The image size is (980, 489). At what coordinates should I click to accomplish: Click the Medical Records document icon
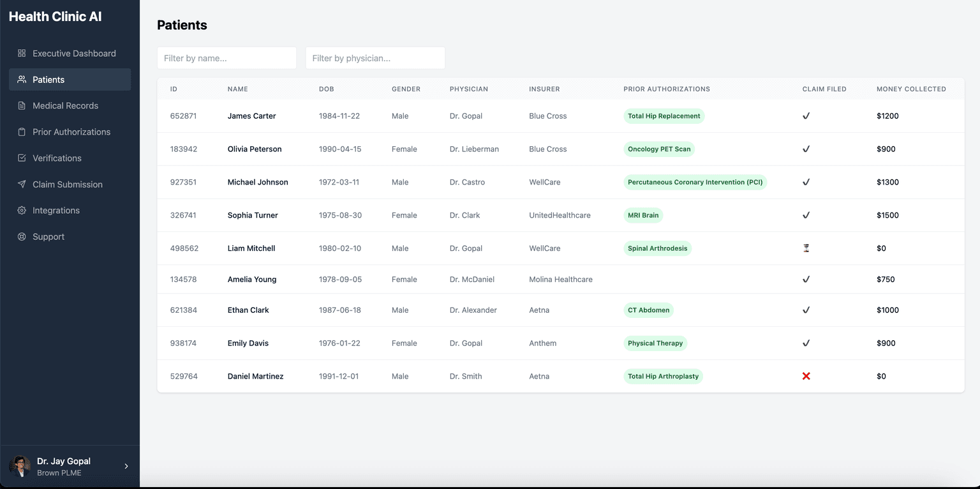(x=22, y=105)
